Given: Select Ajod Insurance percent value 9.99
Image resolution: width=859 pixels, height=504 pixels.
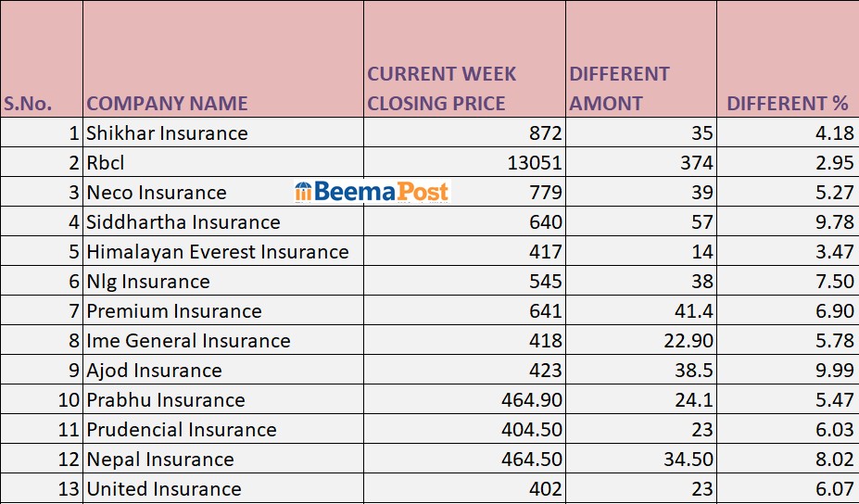Looking at the screenshot, I should coord(835,370).
